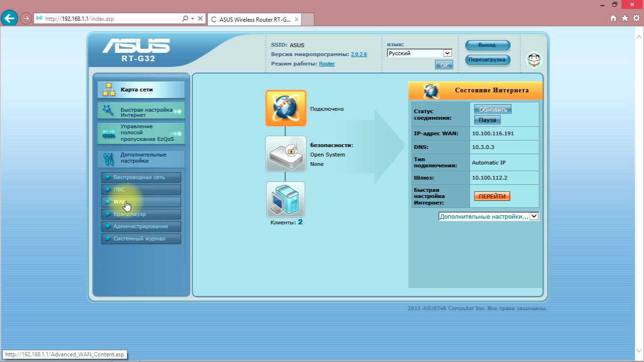Viewport: 644px width, 362px height.
Task: Open Системный журнал menu item
Action: point(141,239)
